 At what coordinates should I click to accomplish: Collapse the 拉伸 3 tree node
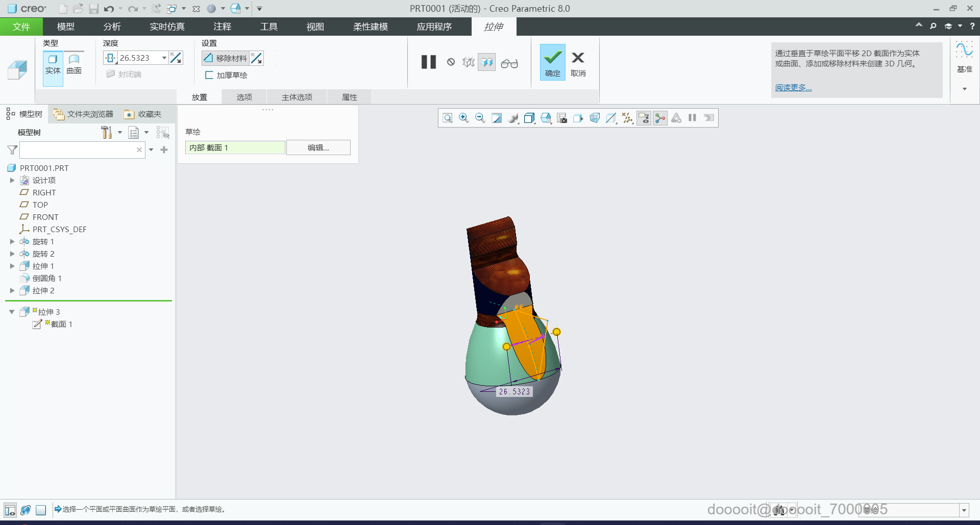(12, 312)
